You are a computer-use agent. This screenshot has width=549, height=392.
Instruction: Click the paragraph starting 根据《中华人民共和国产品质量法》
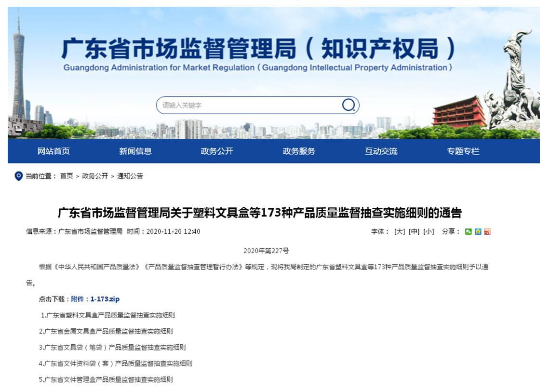point(257,275)
